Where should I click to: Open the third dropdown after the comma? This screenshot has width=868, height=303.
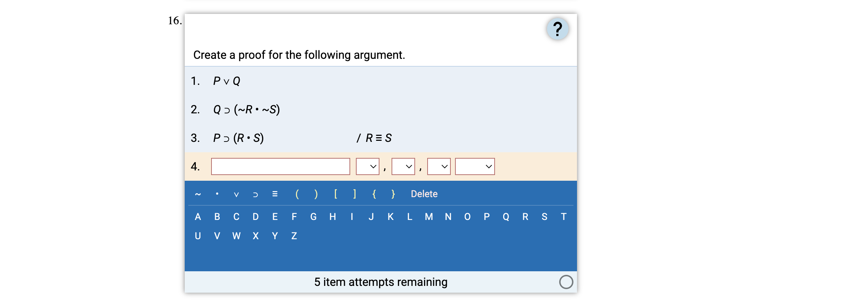click(439, 166)
